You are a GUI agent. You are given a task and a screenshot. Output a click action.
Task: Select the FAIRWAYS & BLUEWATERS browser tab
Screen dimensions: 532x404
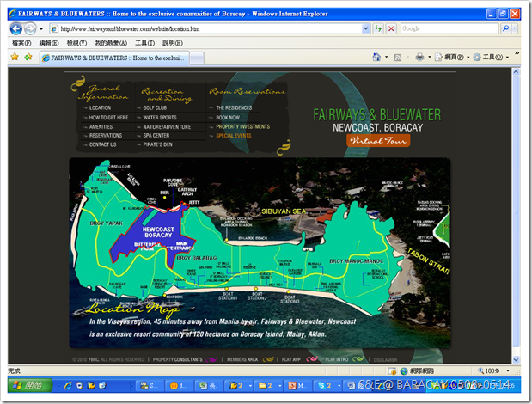[114, 58]
